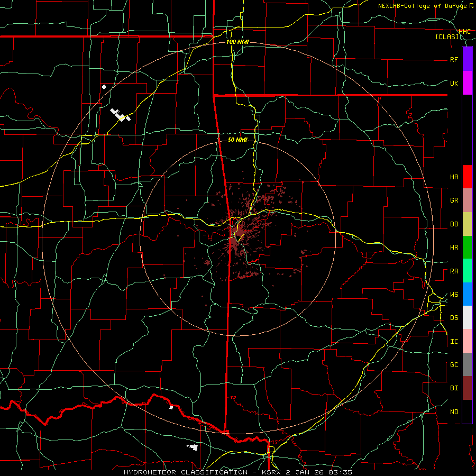
Task: Click the GR legend label
Action: click(x=454, y=200)
